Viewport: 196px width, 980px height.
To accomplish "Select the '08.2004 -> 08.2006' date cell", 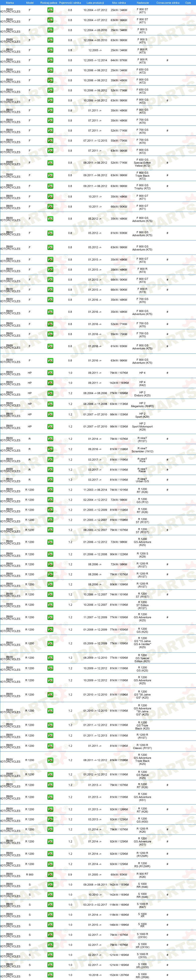I will (95, 393).
